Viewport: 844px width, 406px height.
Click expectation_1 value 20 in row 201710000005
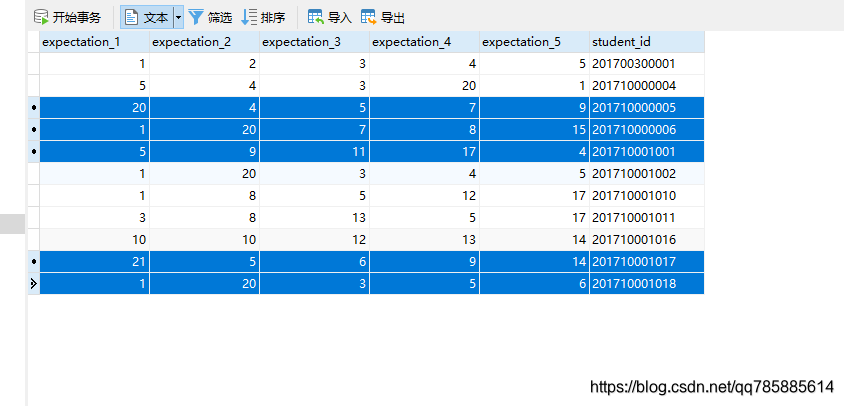95,108
